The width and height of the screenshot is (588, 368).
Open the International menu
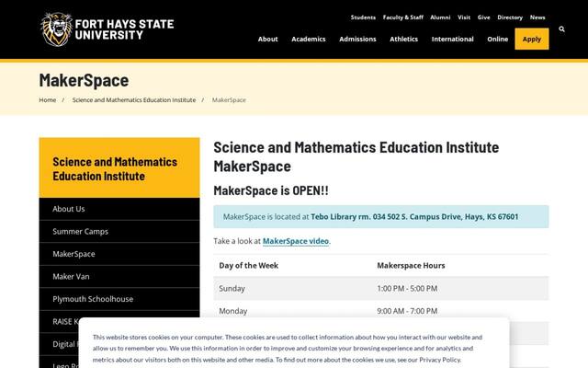click(452, 39)
